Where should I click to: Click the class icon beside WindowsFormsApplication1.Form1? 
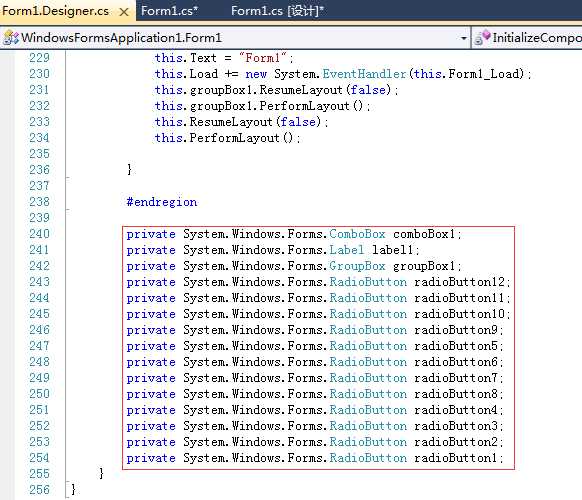[x=11, y=37]
